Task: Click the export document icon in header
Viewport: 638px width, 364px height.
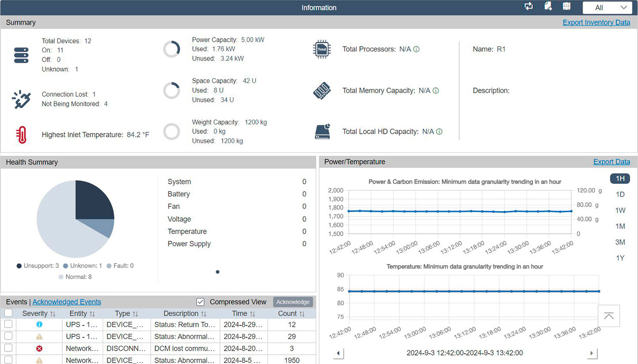Action: tap(548, 6)
